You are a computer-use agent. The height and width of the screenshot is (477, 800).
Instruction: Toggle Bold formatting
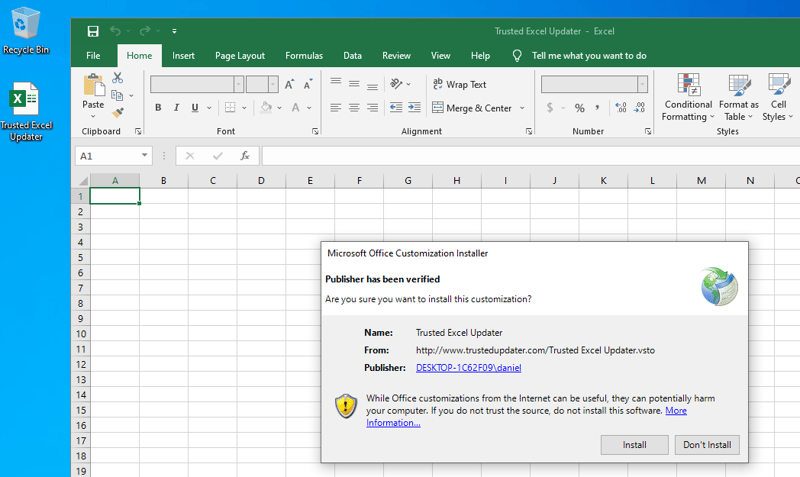(158, 108)
